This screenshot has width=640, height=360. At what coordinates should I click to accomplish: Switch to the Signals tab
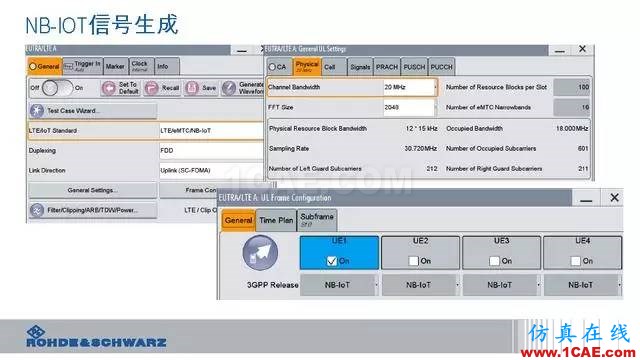(x=360, y=67)
